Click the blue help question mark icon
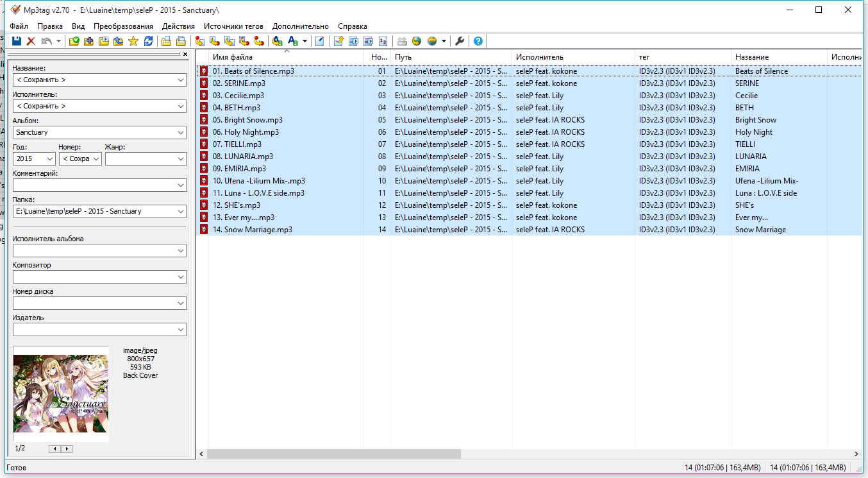868x478 pixels. (x=478, y=41)
